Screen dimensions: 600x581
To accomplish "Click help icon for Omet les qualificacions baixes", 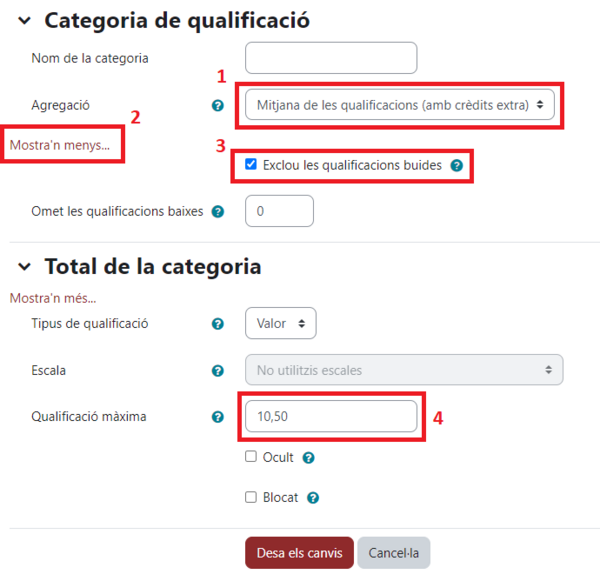I will point(218,212).
